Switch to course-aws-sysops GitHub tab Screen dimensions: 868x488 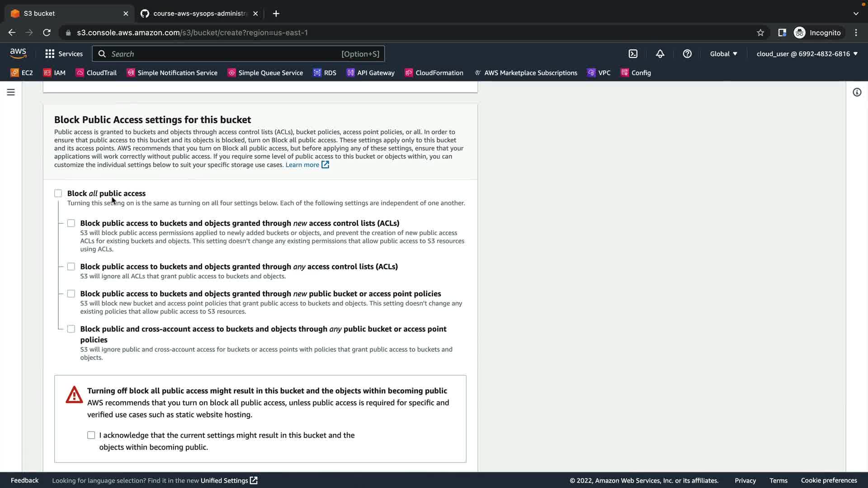199,14
